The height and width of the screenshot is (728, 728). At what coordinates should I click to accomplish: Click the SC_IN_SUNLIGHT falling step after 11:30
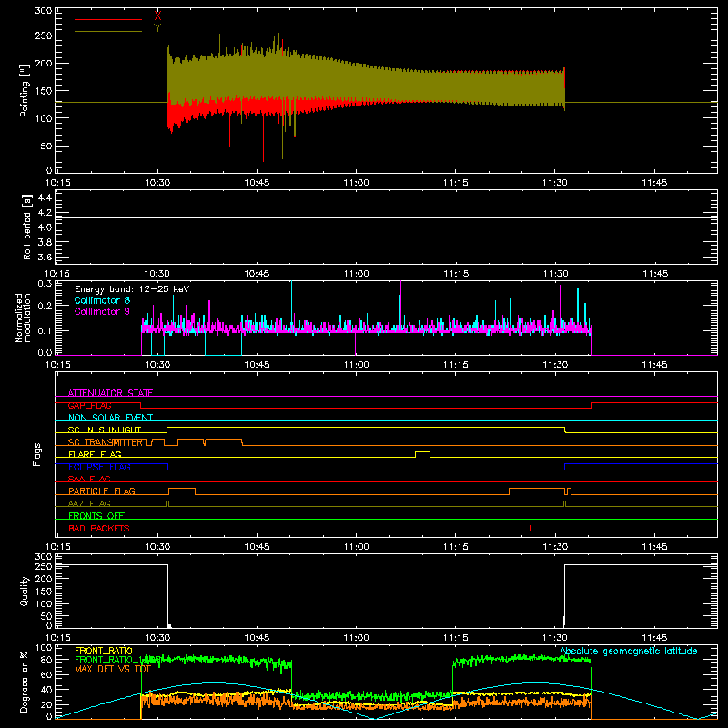click(x=565, y=430)
